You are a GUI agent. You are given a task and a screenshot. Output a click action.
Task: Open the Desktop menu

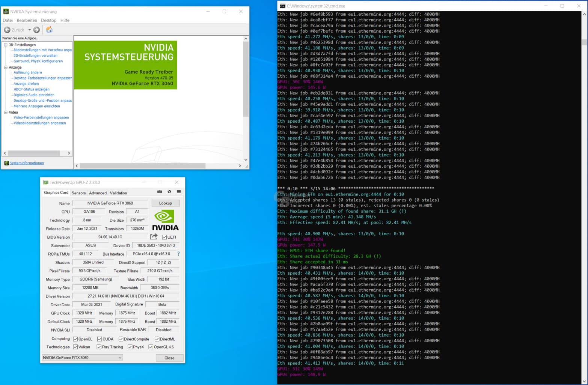point(49,20)
